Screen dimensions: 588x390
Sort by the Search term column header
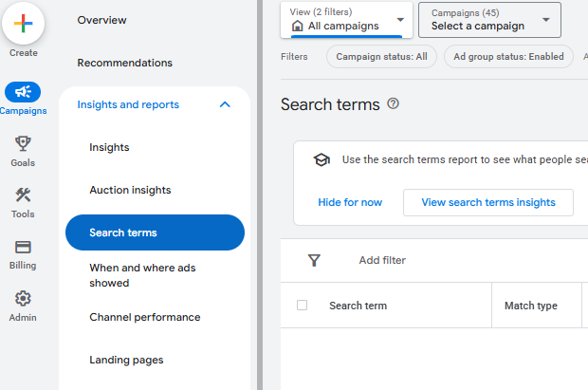[358, 306]
